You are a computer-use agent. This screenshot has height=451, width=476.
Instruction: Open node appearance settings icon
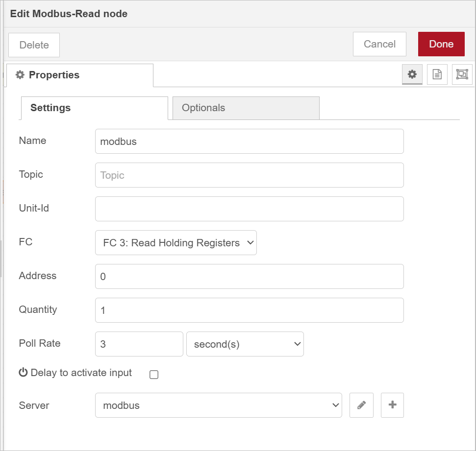coord(462,74)
